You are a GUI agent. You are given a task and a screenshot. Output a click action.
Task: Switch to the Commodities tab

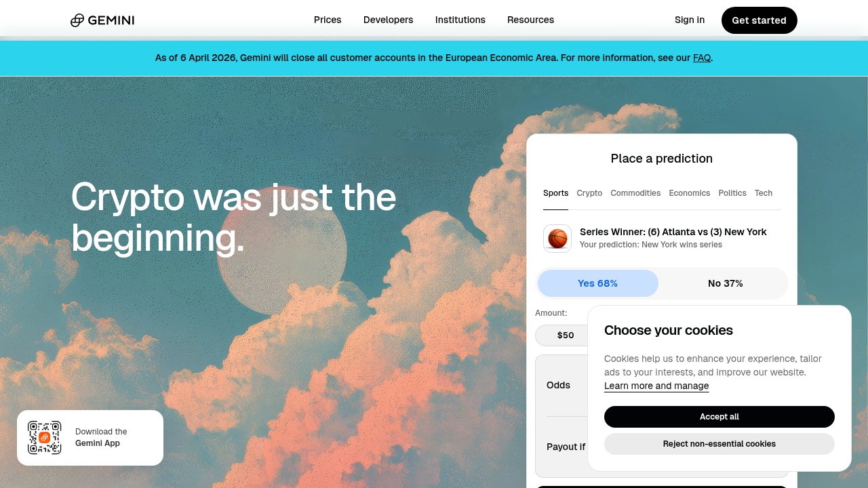point(635,193)
